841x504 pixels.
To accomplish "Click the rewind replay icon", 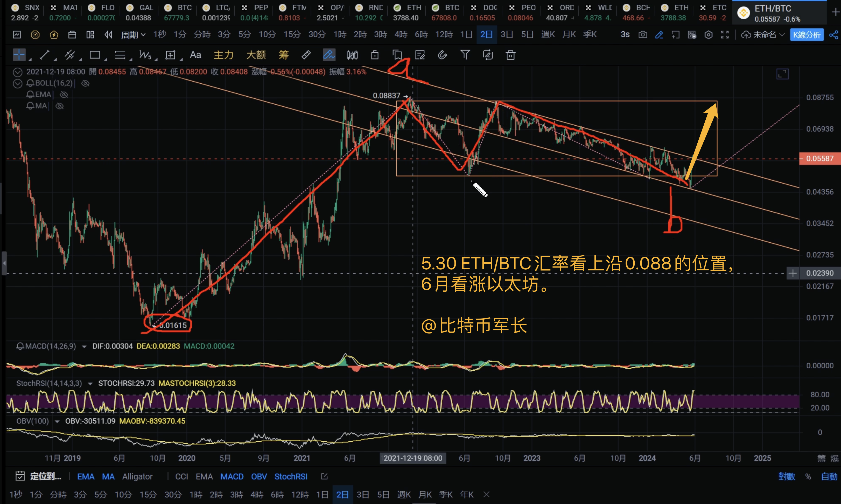I will 108,35.
